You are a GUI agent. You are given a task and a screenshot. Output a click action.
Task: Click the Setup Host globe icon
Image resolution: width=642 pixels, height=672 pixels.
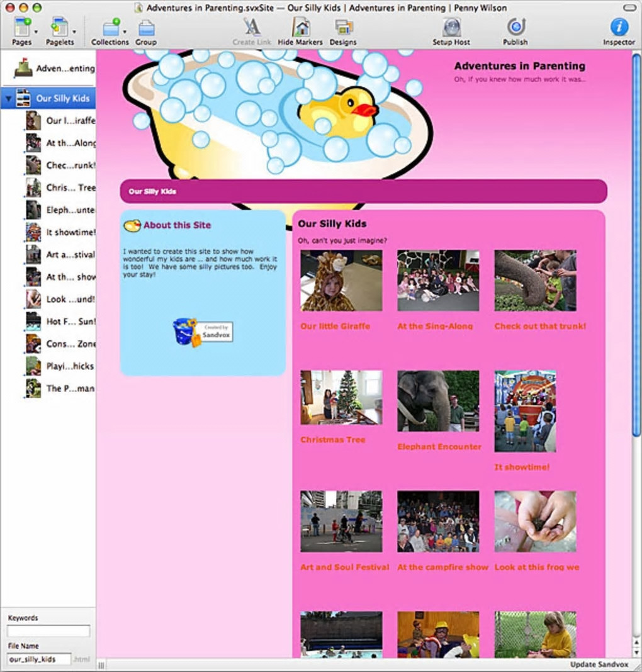pos(451,28)
